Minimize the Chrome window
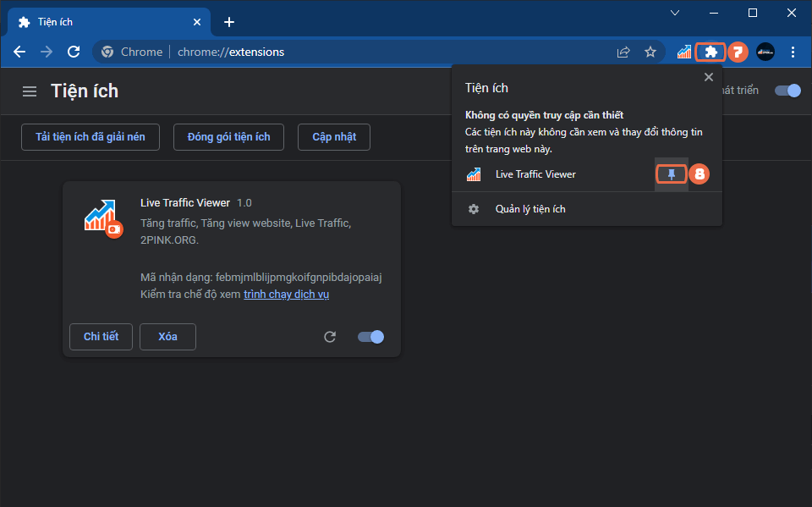Image resolution: width=812 pixels, height=507 pixels. (x=714, y=13)
